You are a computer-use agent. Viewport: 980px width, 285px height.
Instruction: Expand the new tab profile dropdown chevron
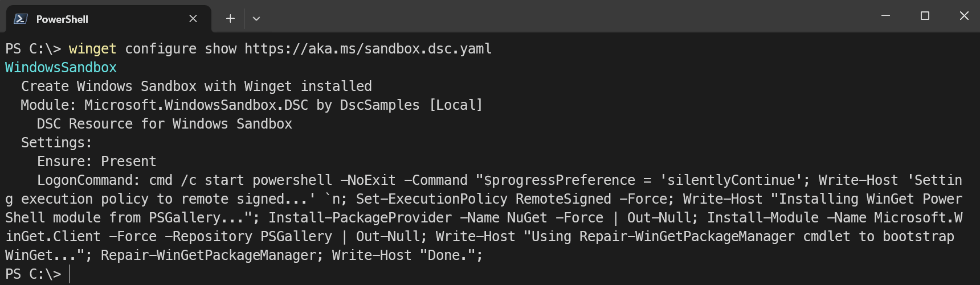point(256,19)
